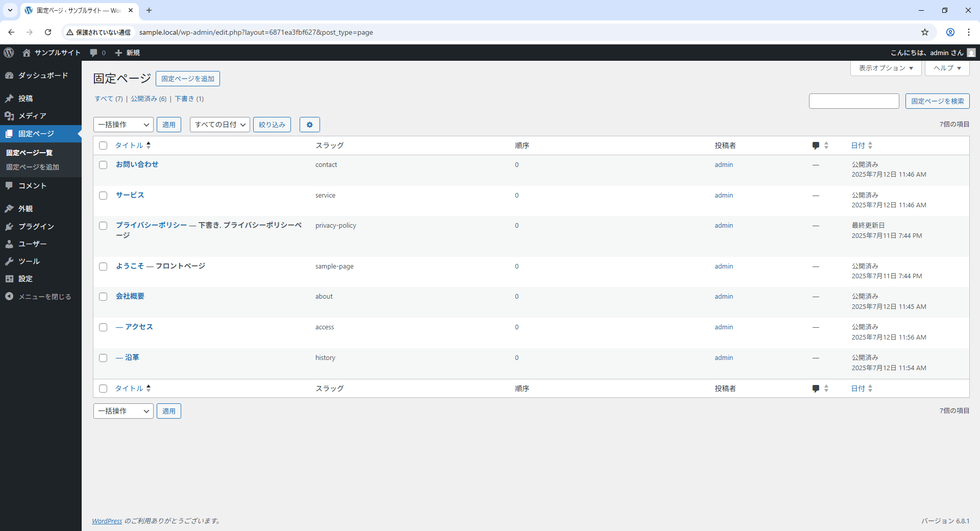Click the browser bookmark star icon
Image resolution: width=980 pixels, height=531 pixels.
click(925, 32)
